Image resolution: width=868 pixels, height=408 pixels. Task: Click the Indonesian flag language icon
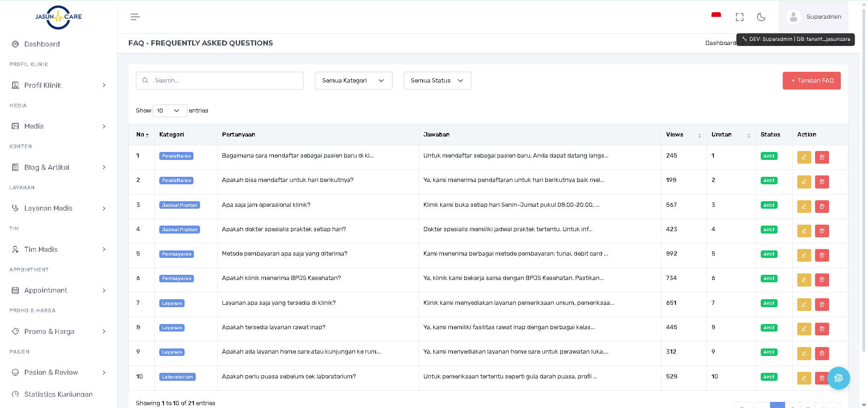[x=716, y=16]
